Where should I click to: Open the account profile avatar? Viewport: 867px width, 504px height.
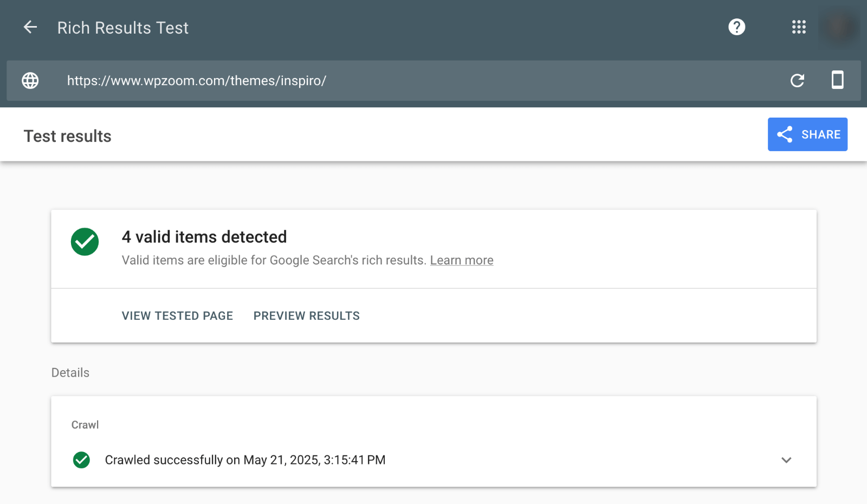tap(839, 27)
